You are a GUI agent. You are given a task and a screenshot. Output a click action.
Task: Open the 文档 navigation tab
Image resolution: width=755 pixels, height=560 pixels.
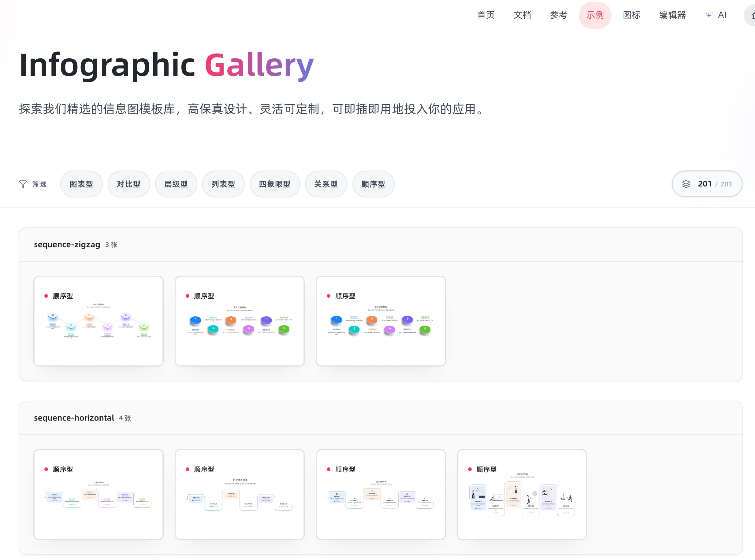(x=522, y=15)
